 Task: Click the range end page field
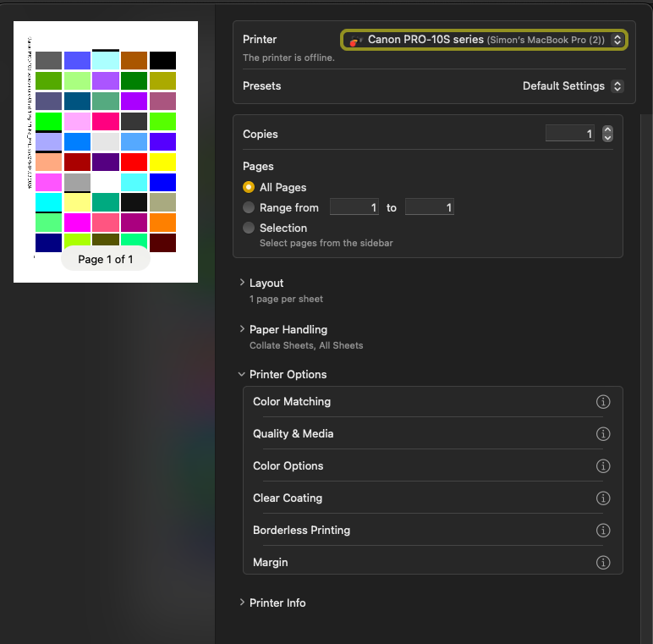click(x=429, y=207)
